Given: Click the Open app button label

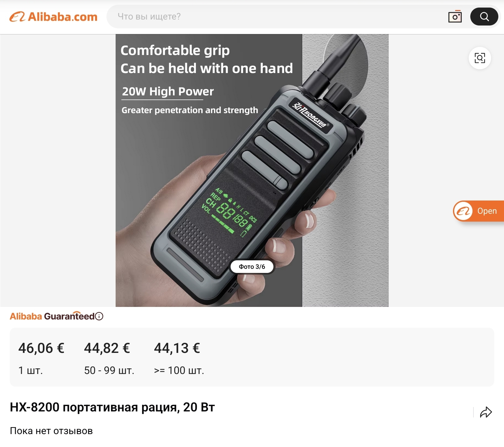Looking at the screenshot, I should [x=487, y=211].
